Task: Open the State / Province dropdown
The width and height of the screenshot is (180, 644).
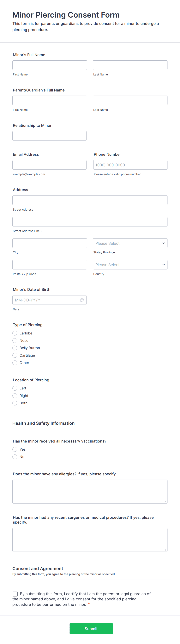Action: click(x=130, y=243)
